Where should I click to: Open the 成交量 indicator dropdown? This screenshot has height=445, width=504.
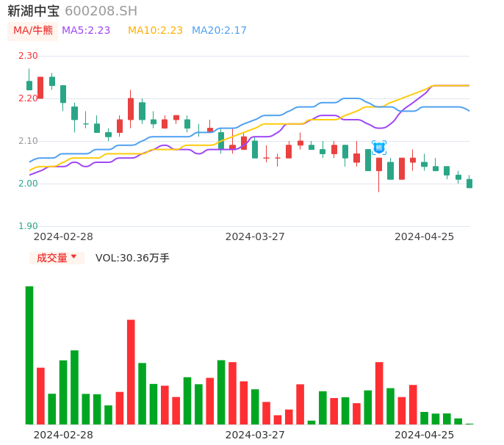52,258
